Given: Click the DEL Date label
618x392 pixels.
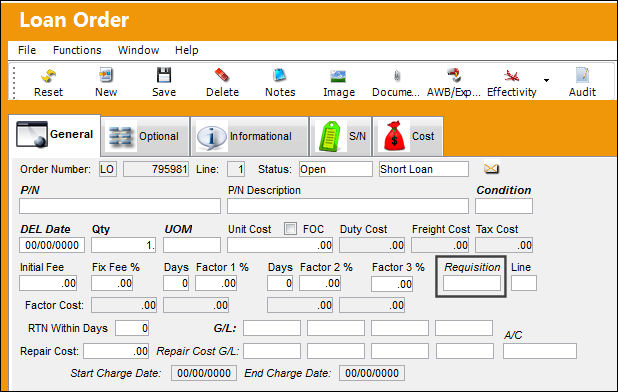Looking at the screenshot, I should [45, 229].
